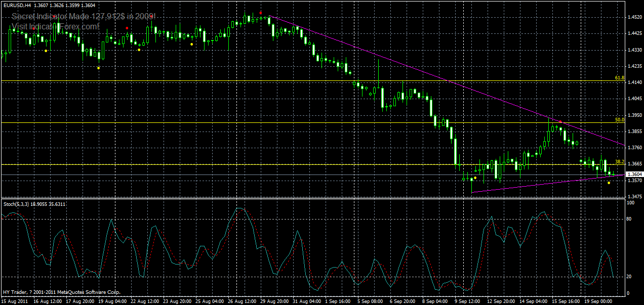
Task: Click the red dot near the watermark 2009 text
Action: (x=151, y=16)
